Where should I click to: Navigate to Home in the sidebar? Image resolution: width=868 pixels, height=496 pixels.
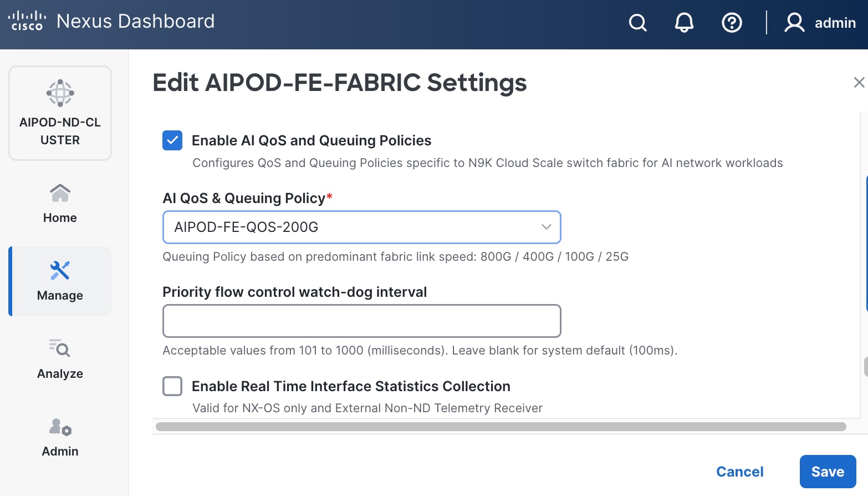59,204
